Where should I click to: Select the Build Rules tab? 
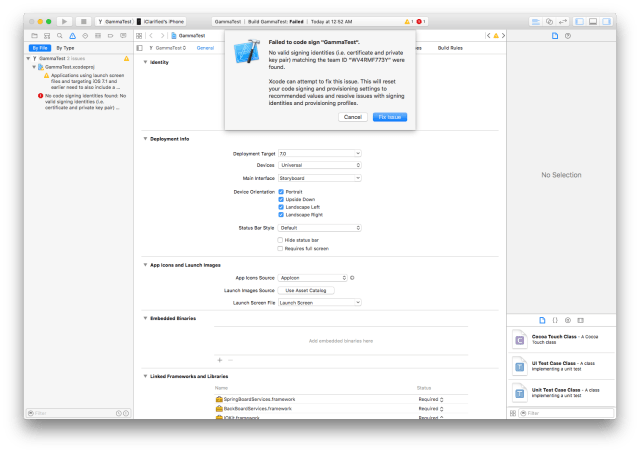(450, 48)
